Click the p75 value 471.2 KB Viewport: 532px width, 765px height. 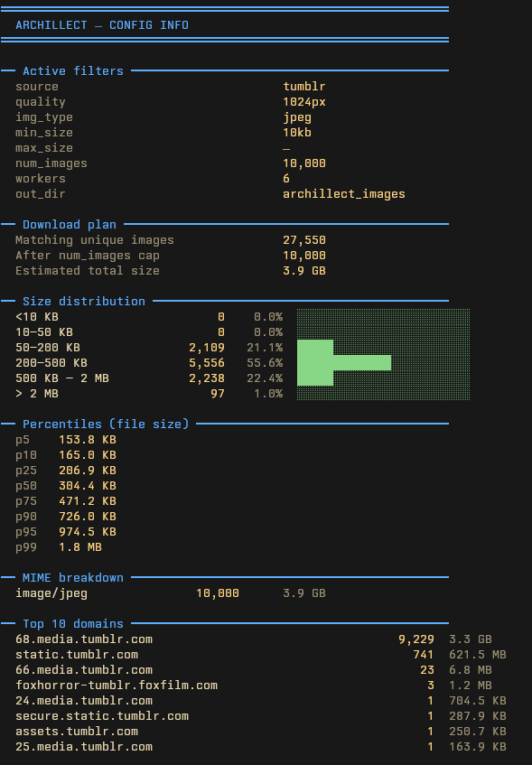tap(88, 501)
